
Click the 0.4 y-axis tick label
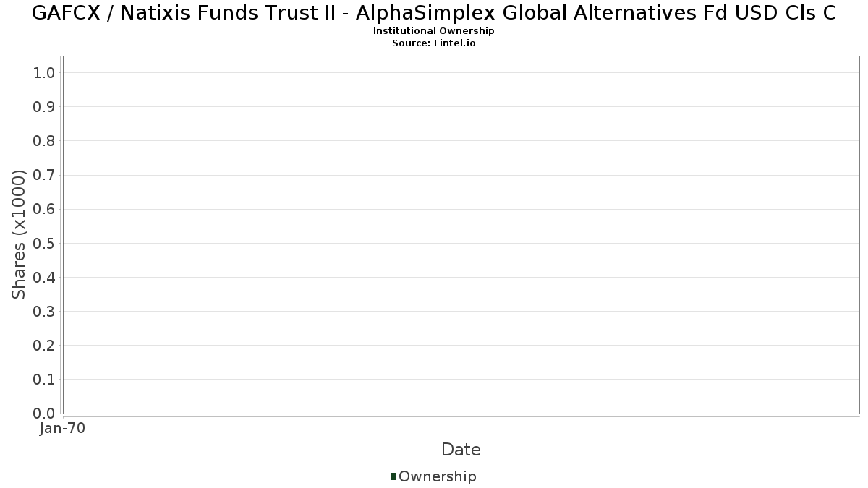pos(44,278)
